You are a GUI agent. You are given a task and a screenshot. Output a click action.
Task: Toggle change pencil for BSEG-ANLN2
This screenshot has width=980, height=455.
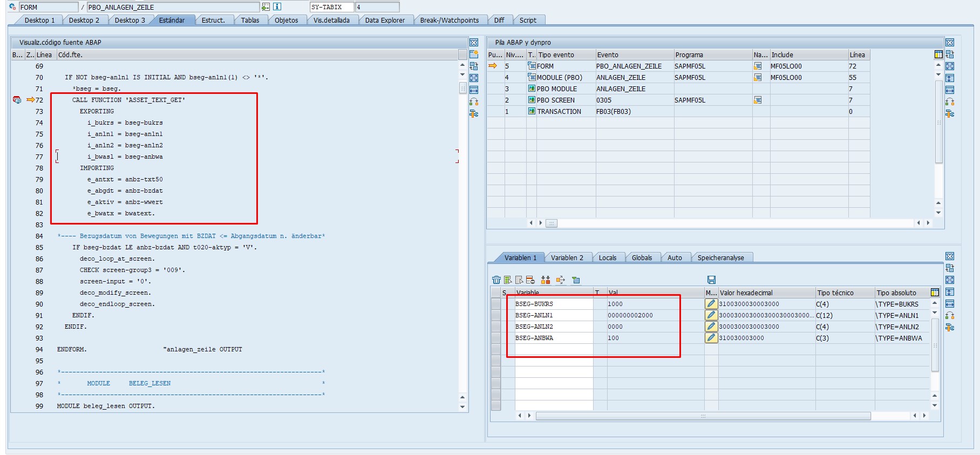pyautogui.click(x=711, y=327)
